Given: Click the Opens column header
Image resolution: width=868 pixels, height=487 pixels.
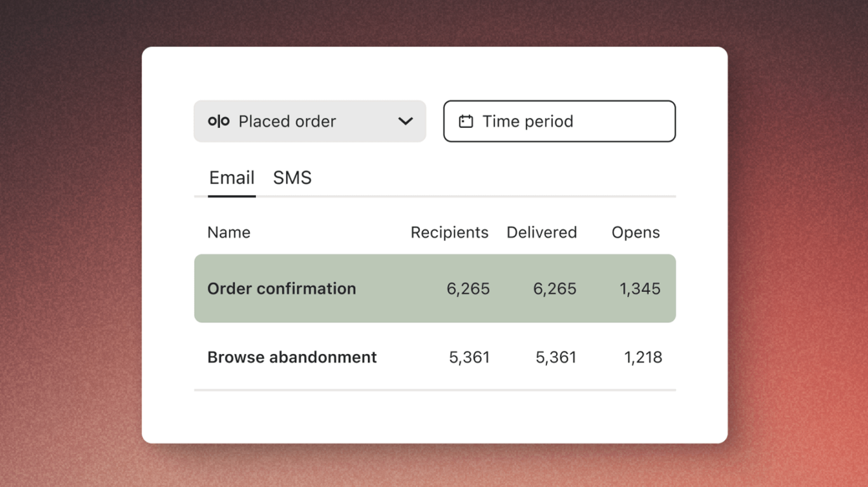Looking at the screenshot, I should point(635,232).
